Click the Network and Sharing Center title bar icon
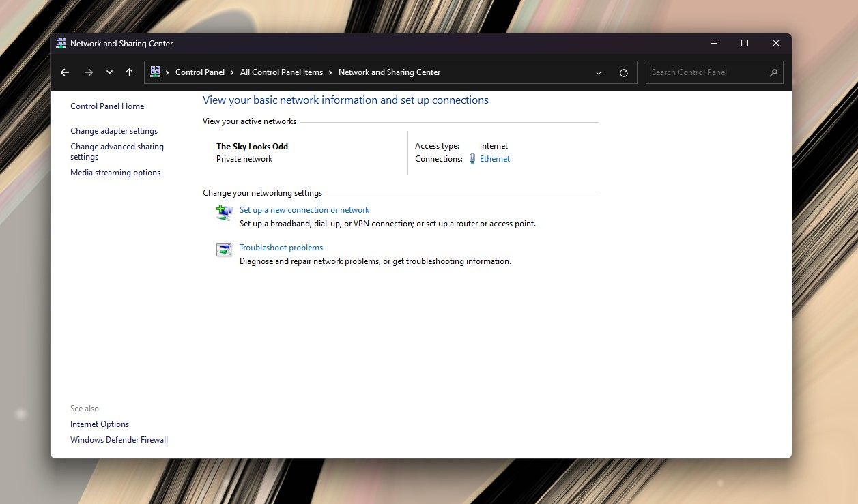This screenshot has width=858, height=504. (x=61, y=42)
